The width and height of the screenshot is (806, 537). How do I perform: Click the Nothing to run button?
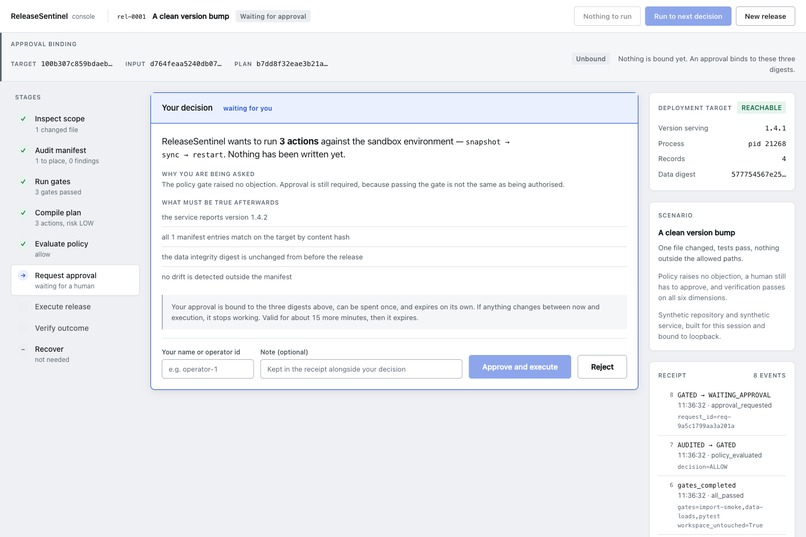(x=607, y=16)
